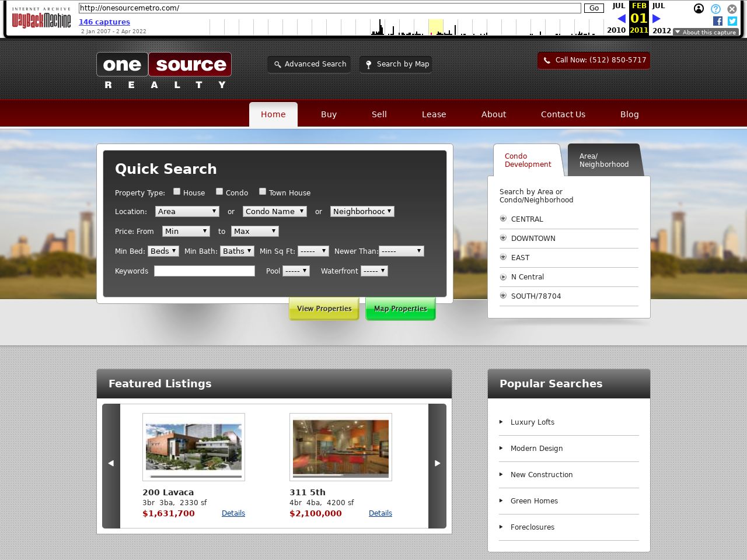Open the Buy menu item
The image size is (747, 560).
click(x=329, y=114)
